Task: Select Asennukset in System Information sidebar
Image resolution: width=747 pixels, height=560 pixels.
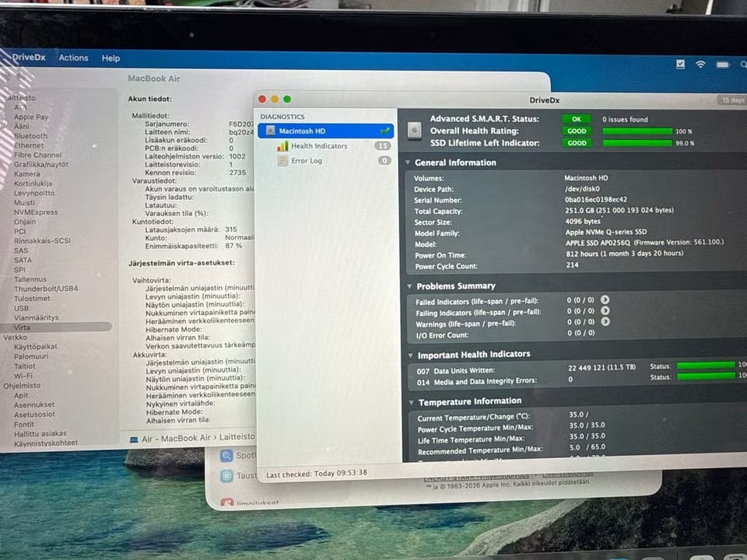Action: pos(33,404)
